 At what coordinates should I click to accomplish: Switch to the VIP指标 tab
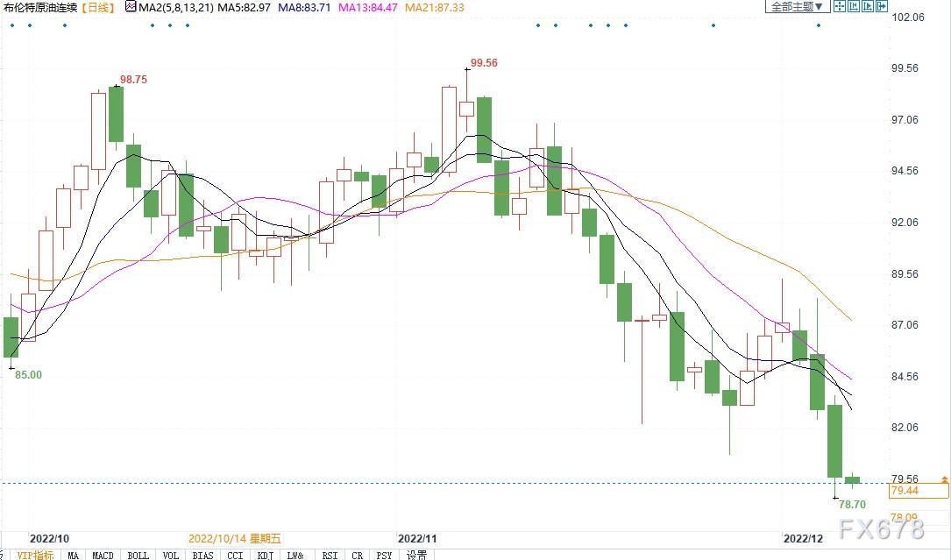(x=35, y=555)
